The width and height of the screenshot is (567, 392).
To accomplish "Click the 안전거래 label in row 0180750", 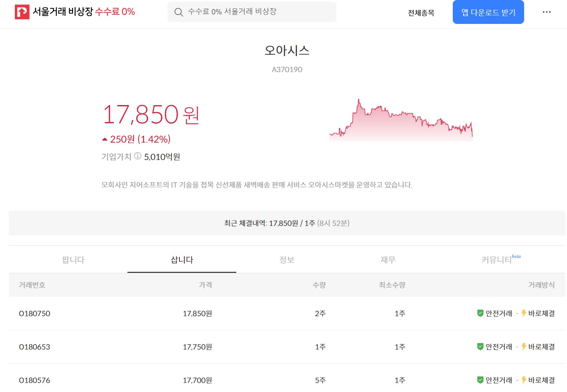I will pyautogui.click(x=499, y=313).
